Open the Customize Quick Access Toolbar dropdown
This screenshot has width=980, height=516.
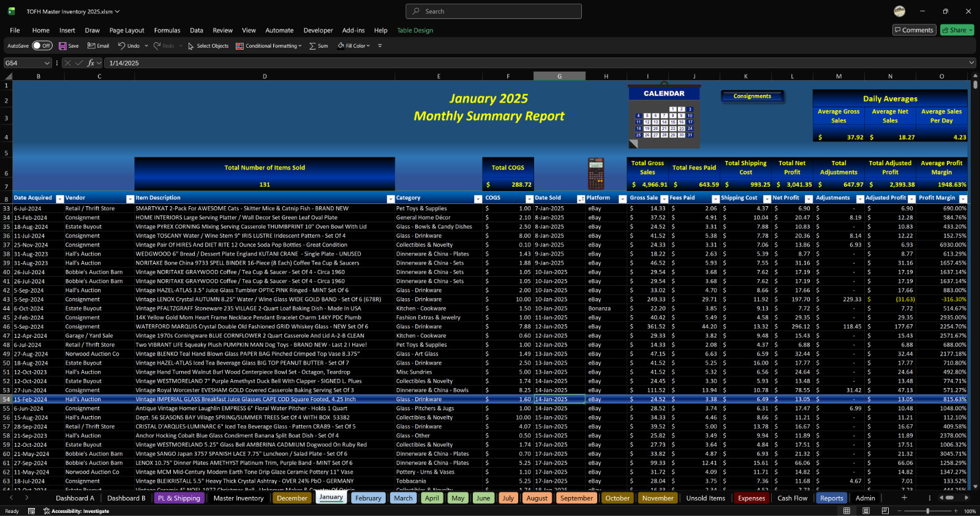click(380, 46)
